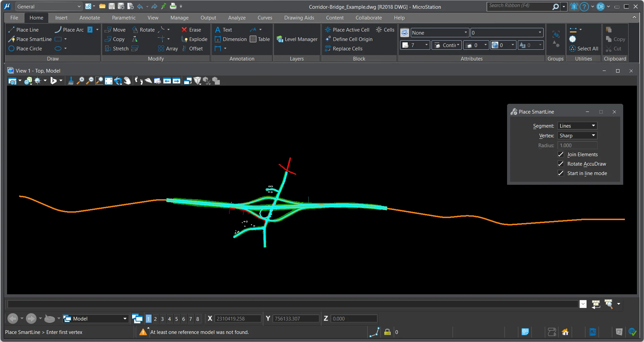Open the Level Manager
The image size is (644, 342).
[x=297, y=39]
